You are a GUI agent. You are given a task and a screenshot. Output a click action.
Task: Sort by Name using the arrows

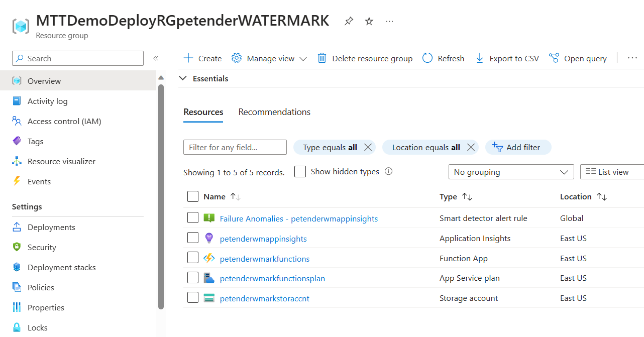pos(236,197)
